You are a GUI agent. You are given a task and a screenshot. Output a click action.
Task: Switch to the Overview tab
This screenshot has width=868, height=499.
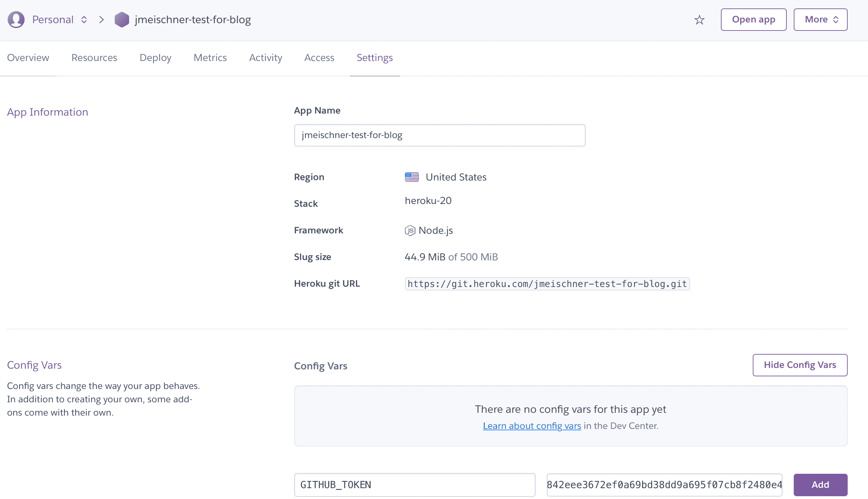coord(28,57)
